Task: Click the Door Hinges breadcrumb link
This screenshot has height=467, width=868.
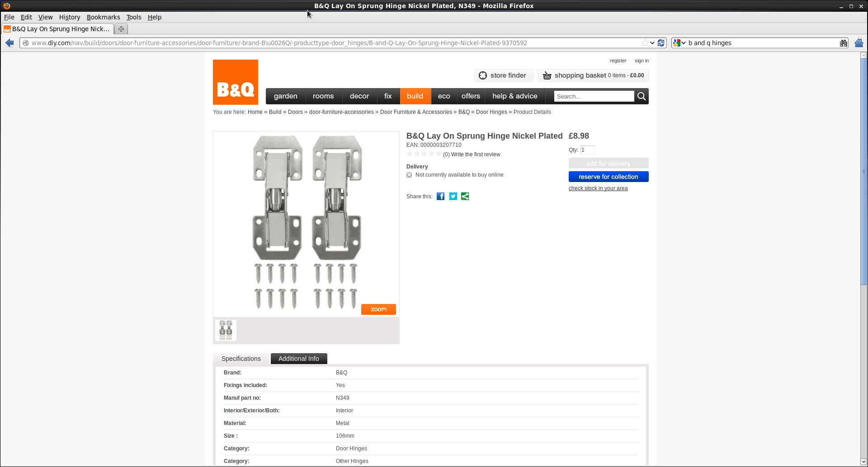Action: [491, 112]
